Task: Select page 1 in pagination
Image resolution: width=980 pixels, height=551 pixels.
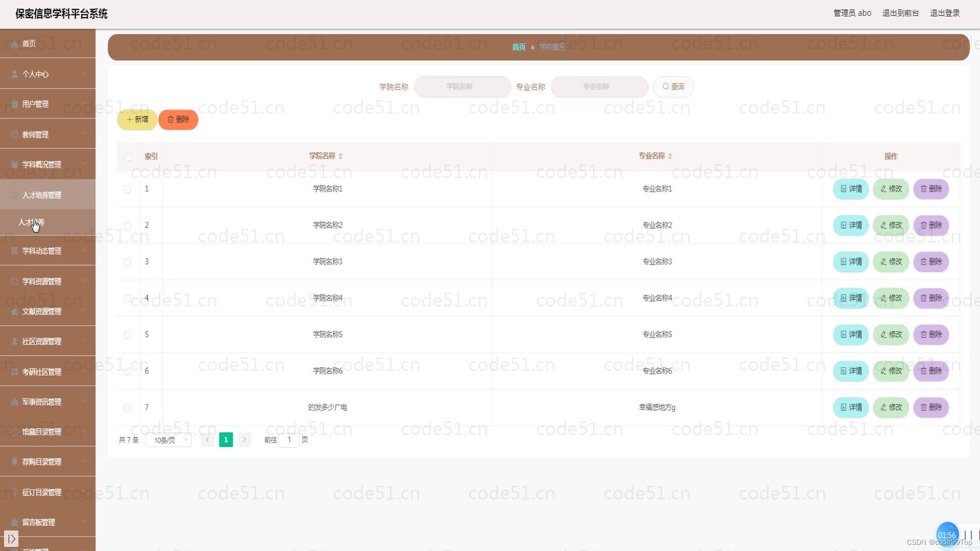Action: (x=226, y=440)
